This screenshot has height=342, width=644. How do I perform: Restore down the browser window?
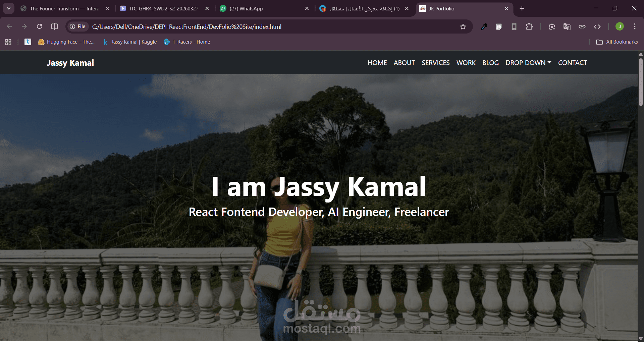click(615, 8)
